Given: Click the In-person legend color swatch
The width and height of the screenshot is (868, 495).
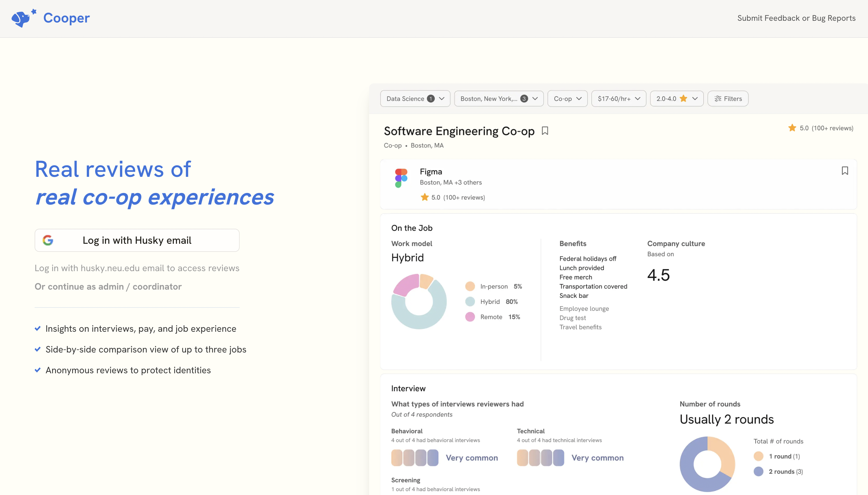Looking at the screenshot, I should click(x=470, y=286).
